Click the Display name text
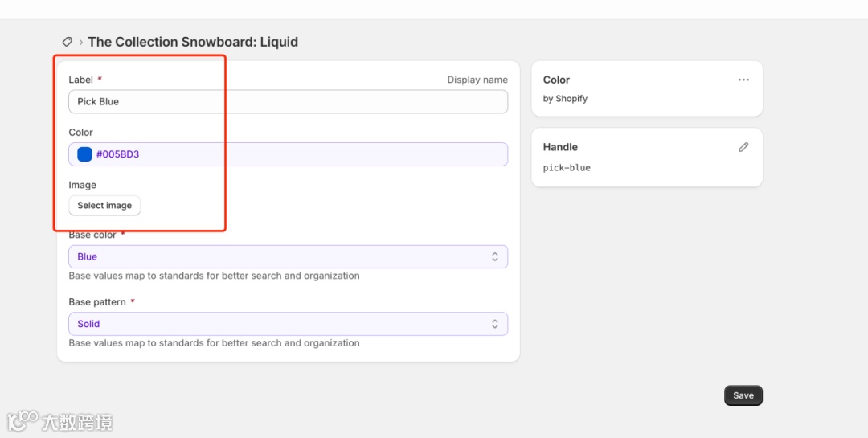 point(477,80)
